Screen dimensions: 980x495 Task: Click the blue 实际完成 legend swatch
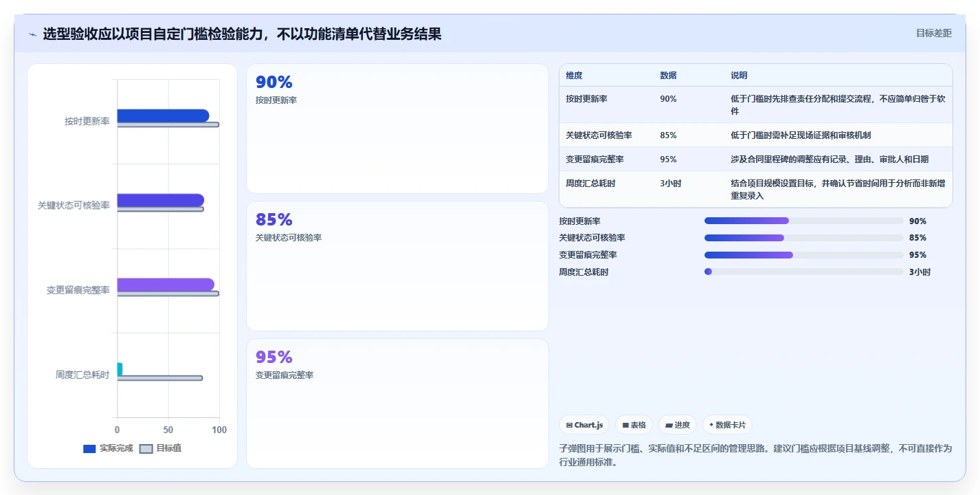(89, 449)
